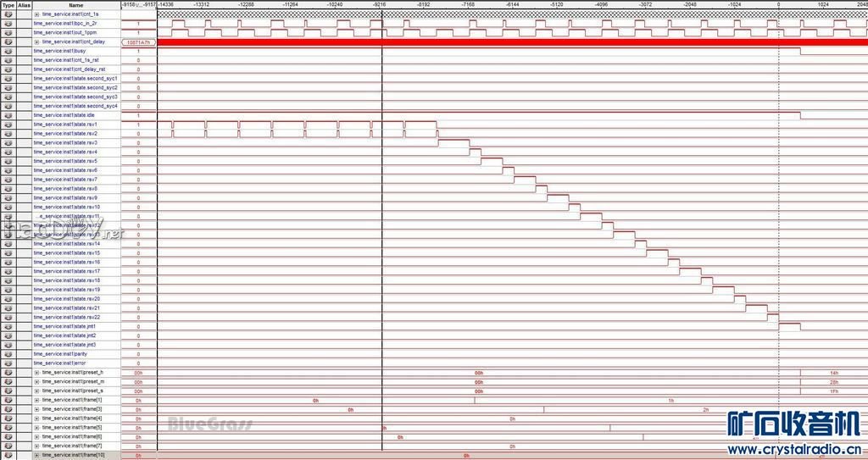
Task: Click the type icon for the busy signal
Action: 8,51
